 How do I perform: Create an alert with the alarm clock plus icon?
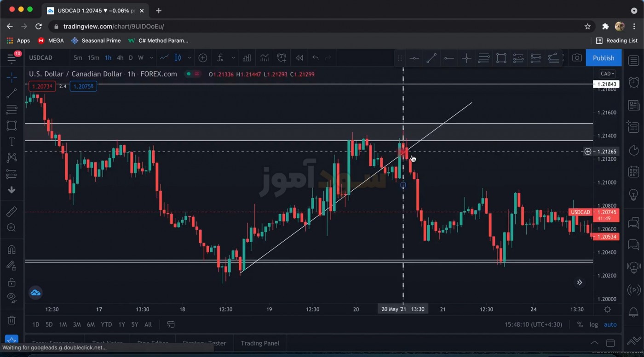point(282,57)
